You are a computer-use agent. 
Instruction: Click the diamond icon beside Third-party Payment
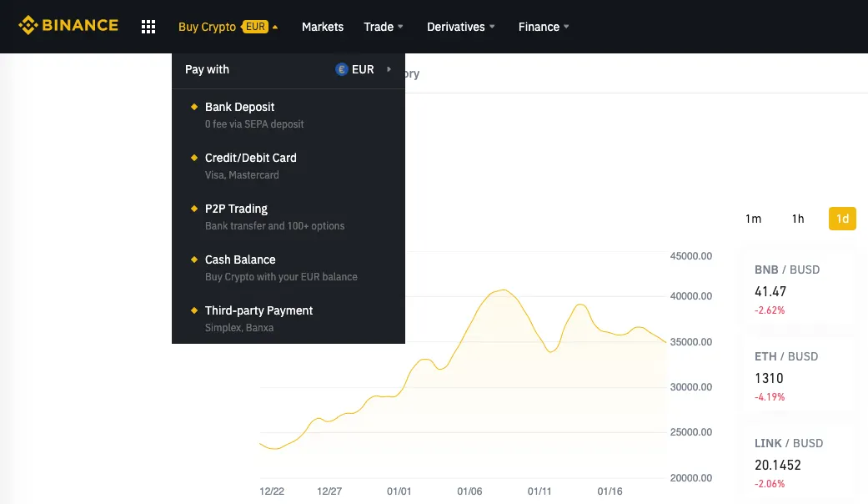pyautogui.click(x=194, y=310)
